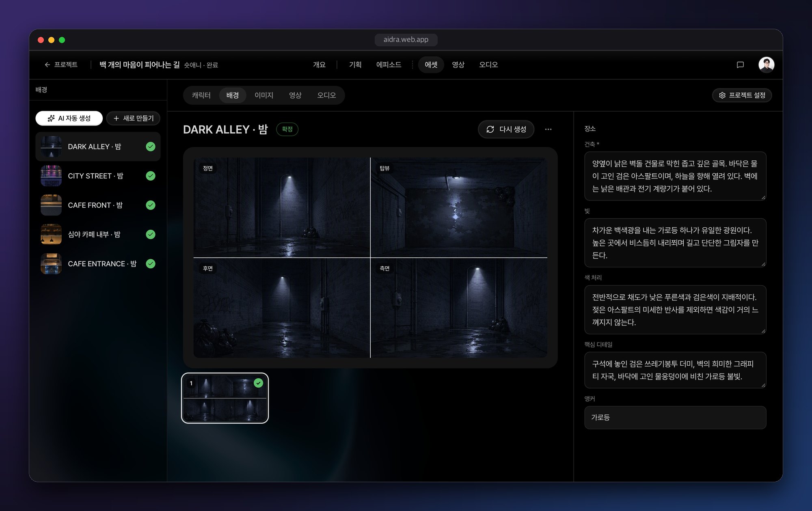Click the check badge on generation thumbnail 1
812x511 pixels.
259,383
